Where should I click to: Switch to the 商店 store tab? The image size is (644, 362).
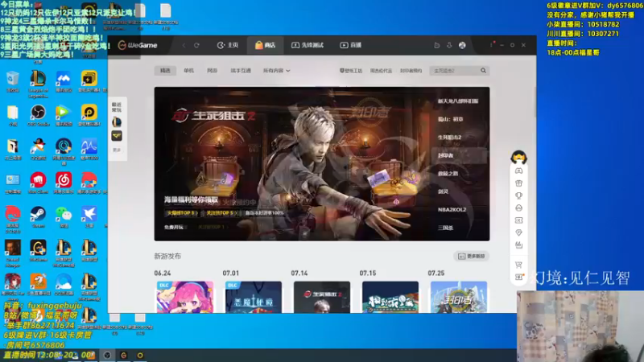pyautogui.click(x=266, y=45)
